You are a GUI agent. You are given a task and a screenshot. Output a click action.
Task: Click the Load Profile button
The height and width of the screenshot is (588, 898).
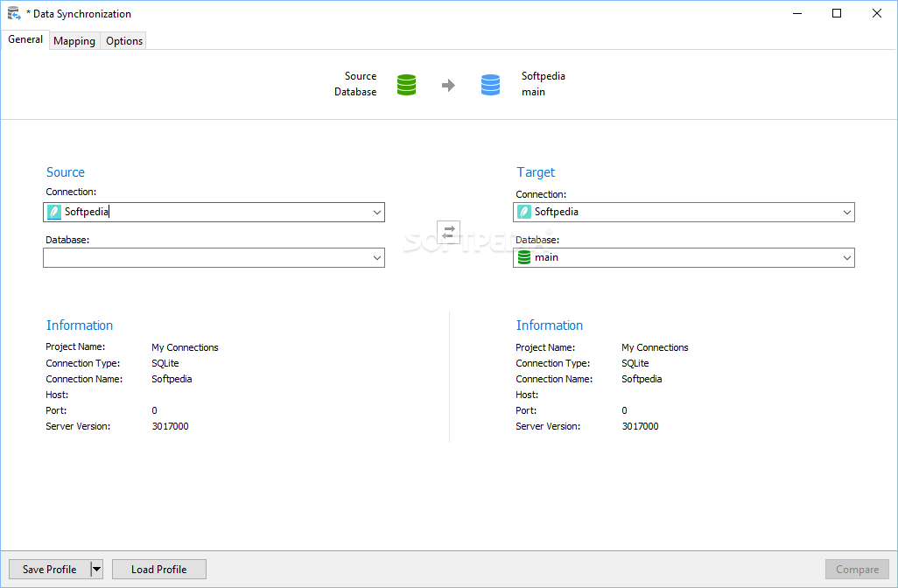click(x=159, y=569)
